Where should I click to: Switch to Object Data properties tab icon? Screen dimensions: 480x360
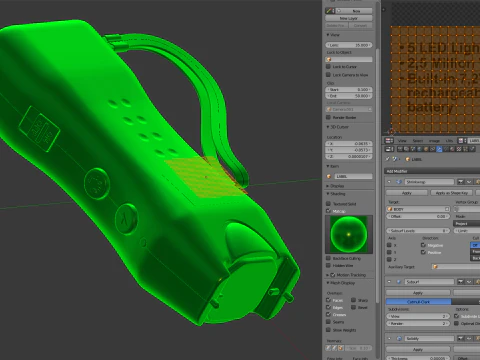tap(446, 149)
